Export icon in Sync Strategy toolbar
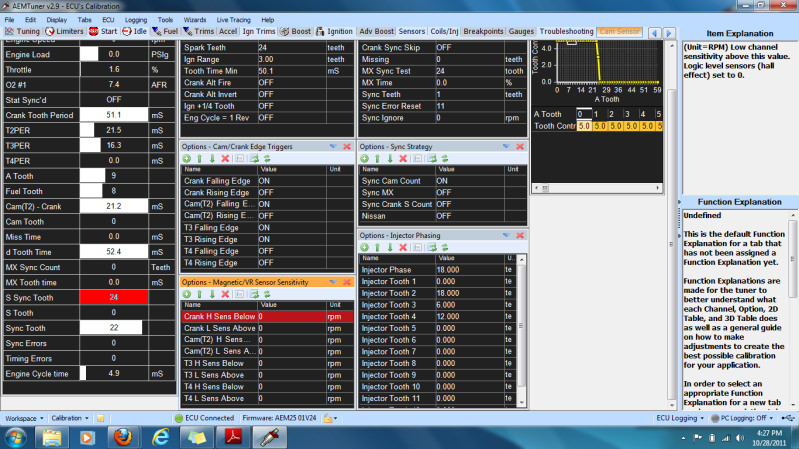799x449 pixels. click(x=432, y=159)
